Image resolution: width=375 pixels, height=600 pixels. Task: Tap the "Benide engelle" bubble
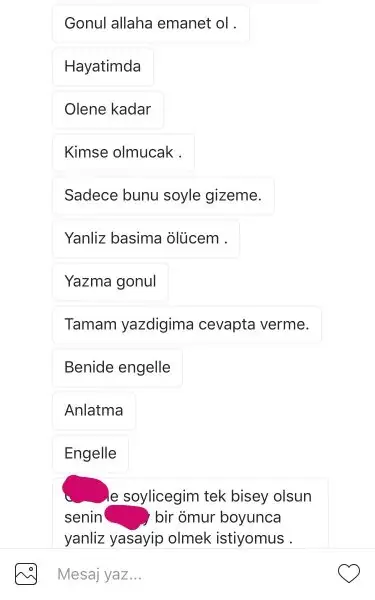click(117, 367)
